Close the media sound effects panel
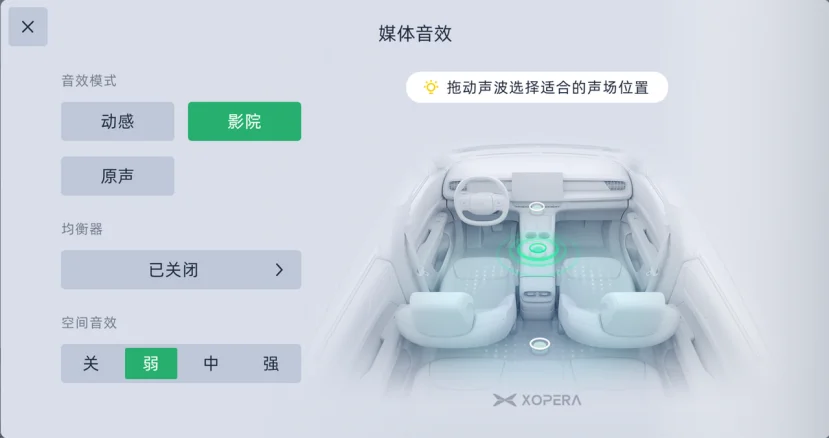The height and width of the screenshot is (438, 829). pos(28,26)
